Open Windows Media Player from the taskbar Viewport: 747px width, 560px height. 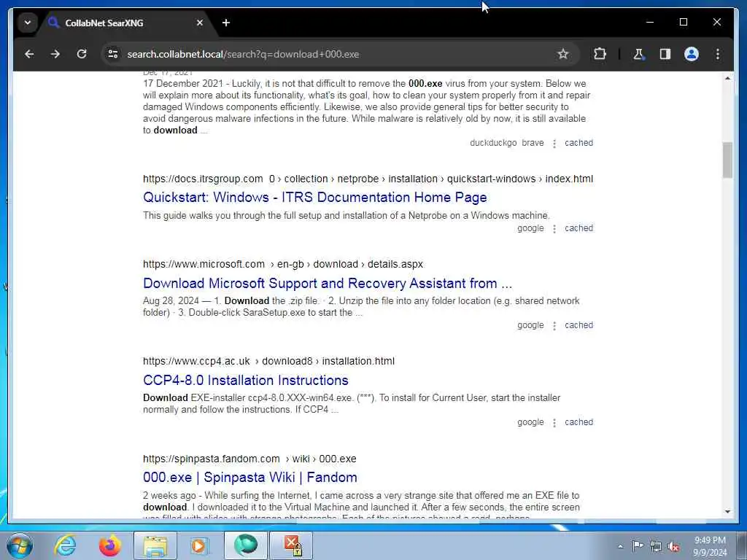click(199, 545)
